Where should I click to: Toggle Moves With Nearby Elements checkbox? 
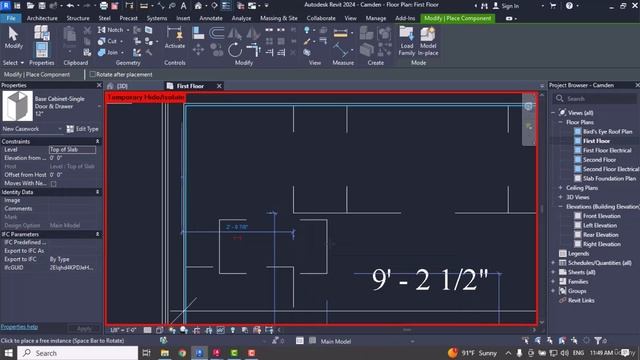click(53, 184)
